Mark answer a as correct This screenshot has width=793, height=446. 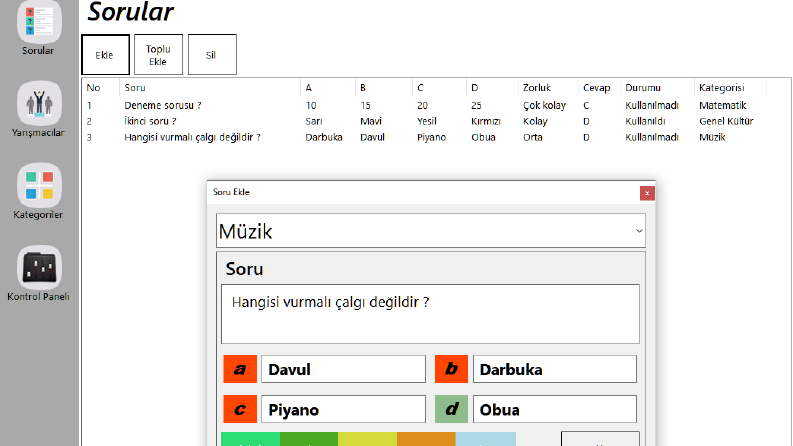pyautogui.click(x=240, y=369)
